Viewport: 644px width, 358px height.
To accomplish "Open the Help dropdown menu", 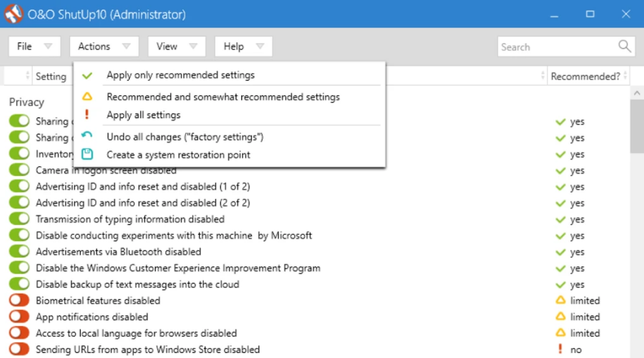I will [243, 47].
